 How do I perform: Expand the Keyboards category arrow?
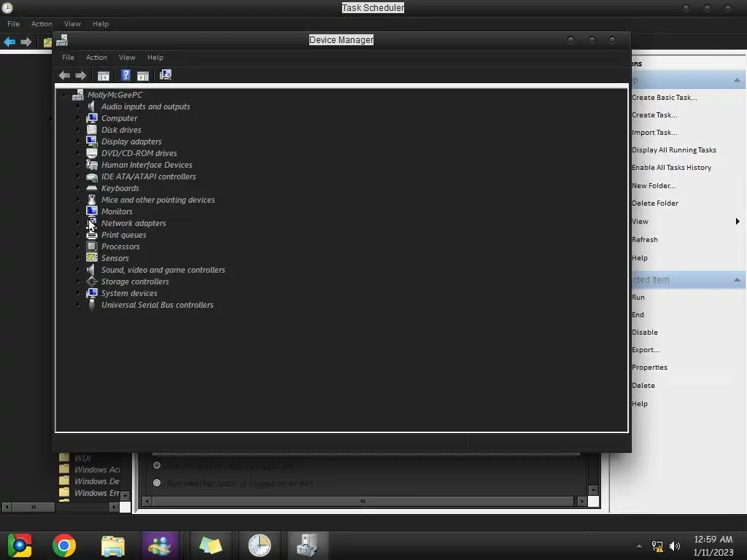[x=78, y=188]
